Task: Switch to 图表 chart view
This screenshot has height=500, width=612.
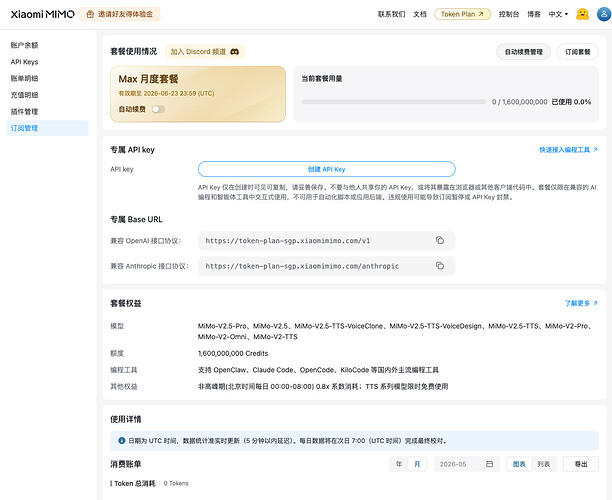Action: (x=519, y=464)
